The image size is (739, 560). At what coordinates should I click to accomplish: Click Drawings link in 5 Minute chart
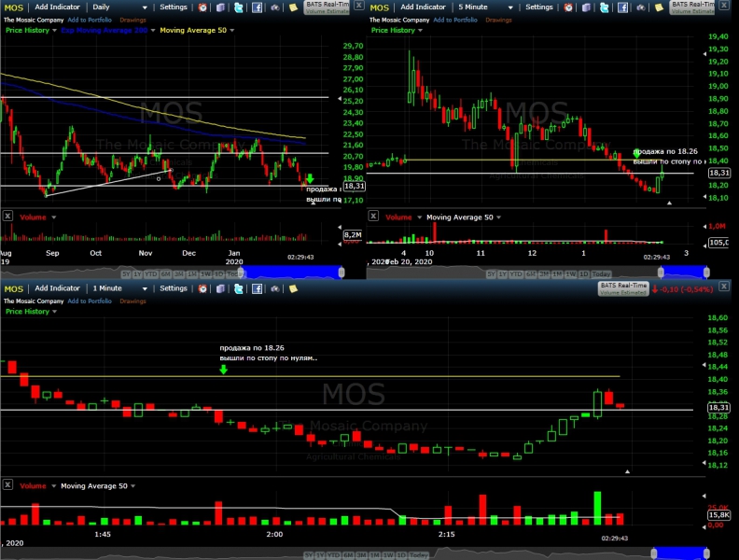[x=498, y=20]
